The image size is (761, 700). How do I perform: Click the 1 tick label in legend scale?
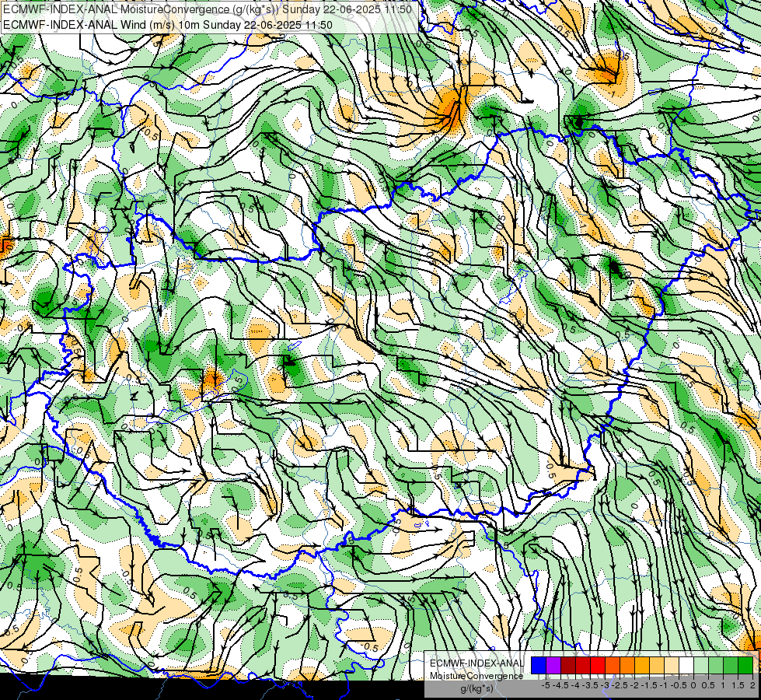[723, 685]
